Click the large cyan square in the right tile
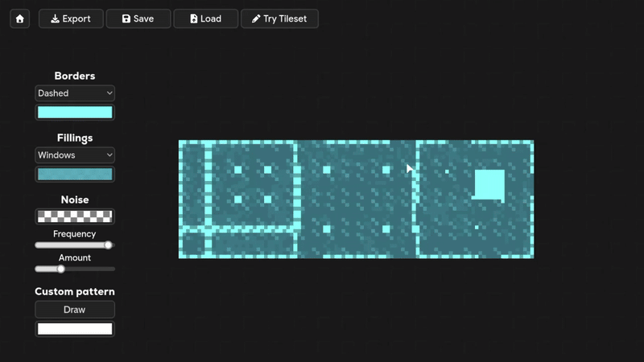Image resolution: width=644 pixels, height=362 pixels. [489, 184]
